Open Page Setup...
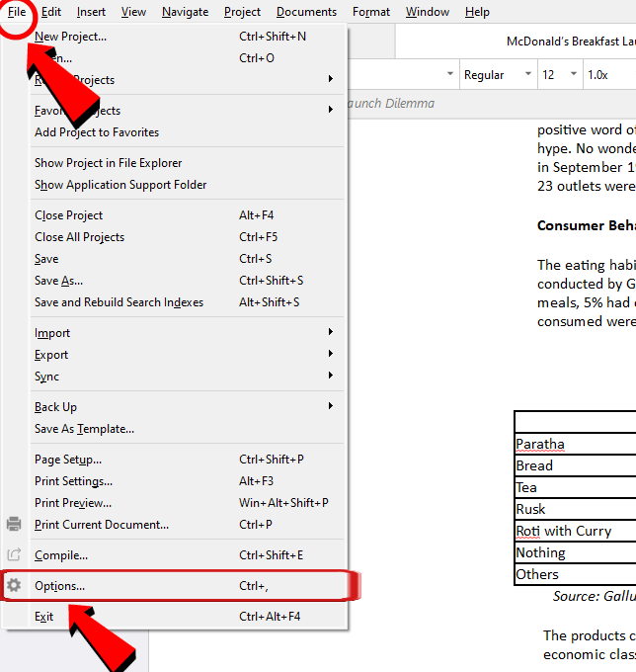Image resolution: width=636 pixels, height=672 pixels. (188, 460)
